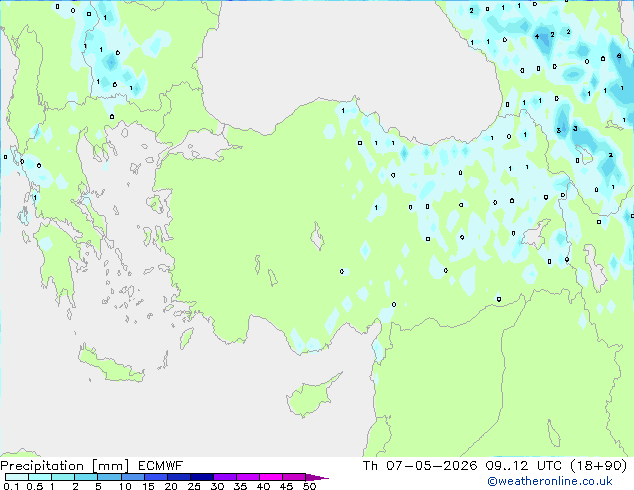Click the legend value '25'
Viewport: 634px width, 490px height.
tap(194, 486)
